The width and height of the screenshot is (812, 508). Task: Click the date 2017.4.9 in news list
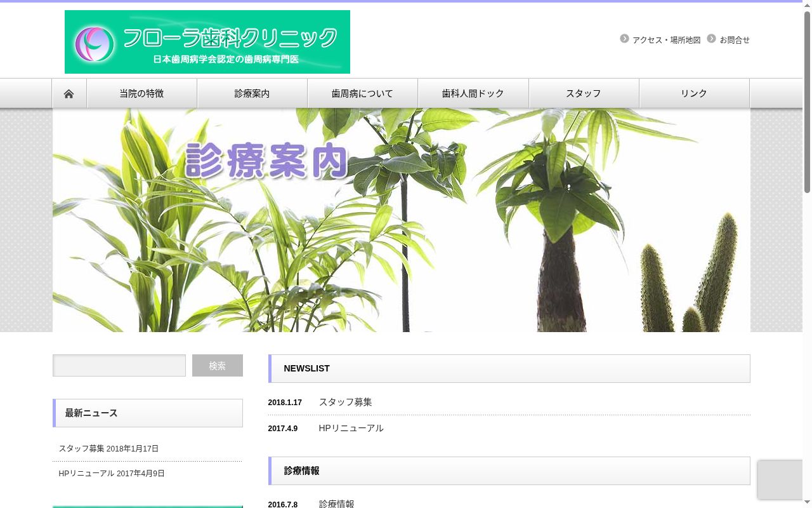[282, 429]
